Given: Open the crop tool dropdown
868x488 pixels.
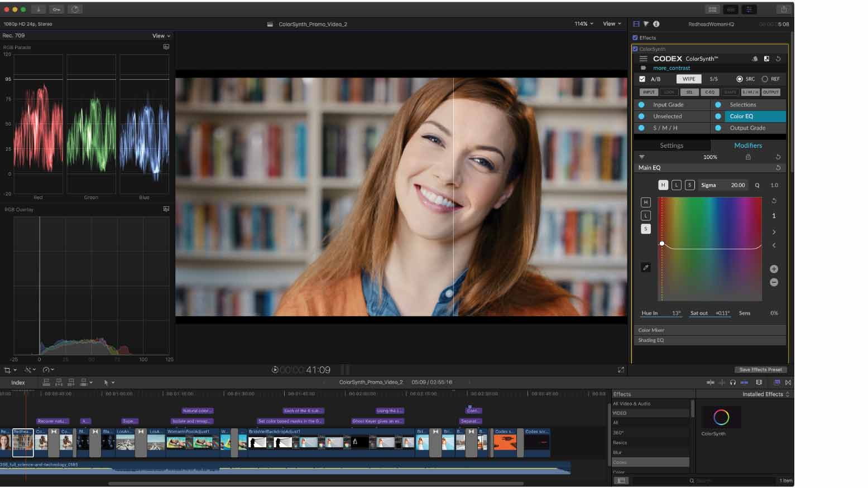Looking at the screenshot, I should pyautogui.click(x=11, y=370).
